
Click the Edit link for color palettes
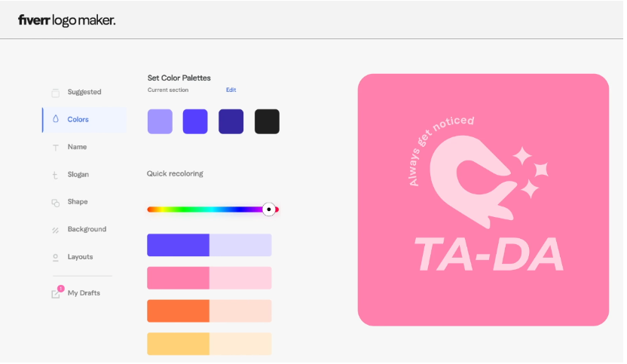(231, 90)
